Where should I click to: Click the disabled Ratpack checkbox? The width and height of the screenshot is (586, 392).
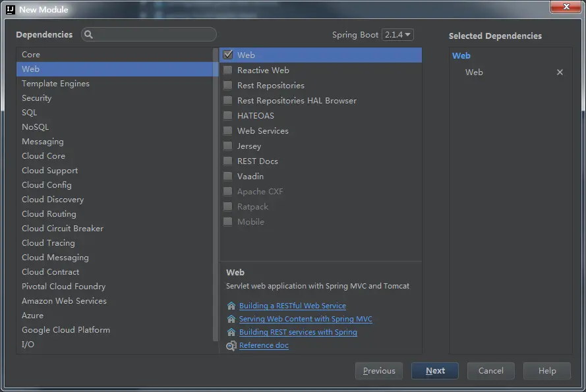[x=227, y=206]
